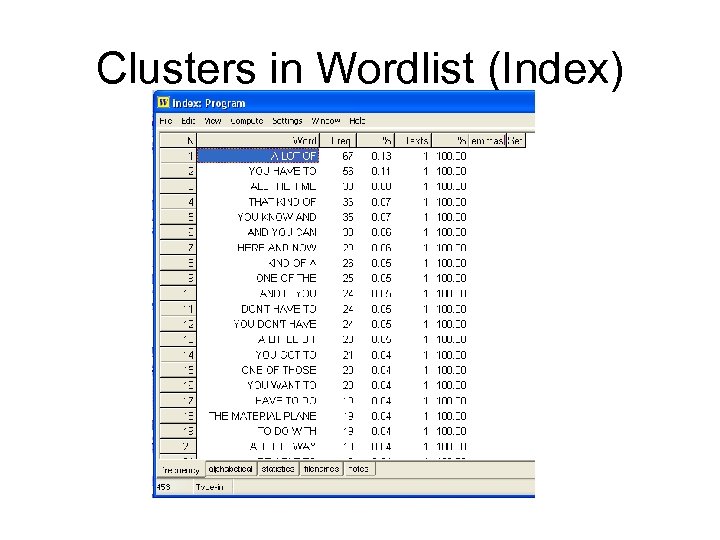Switch to the alphabetical tab
The width and height of the screenshot is (720, 540).
click(x=231, y=469)
